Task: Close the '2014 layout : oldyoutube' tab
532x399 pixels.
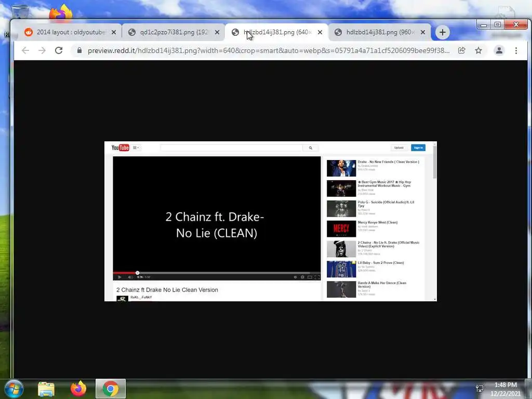Action: click(x=114, y=32)
